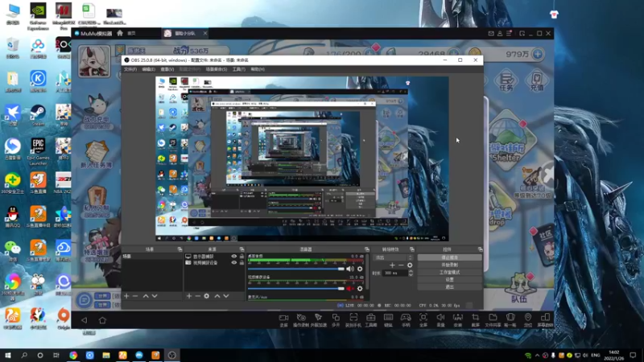The height and width of the screenshot is (362, 644).
Task: Click MuMu volume 音量 icon
Action: coord(440,320)
